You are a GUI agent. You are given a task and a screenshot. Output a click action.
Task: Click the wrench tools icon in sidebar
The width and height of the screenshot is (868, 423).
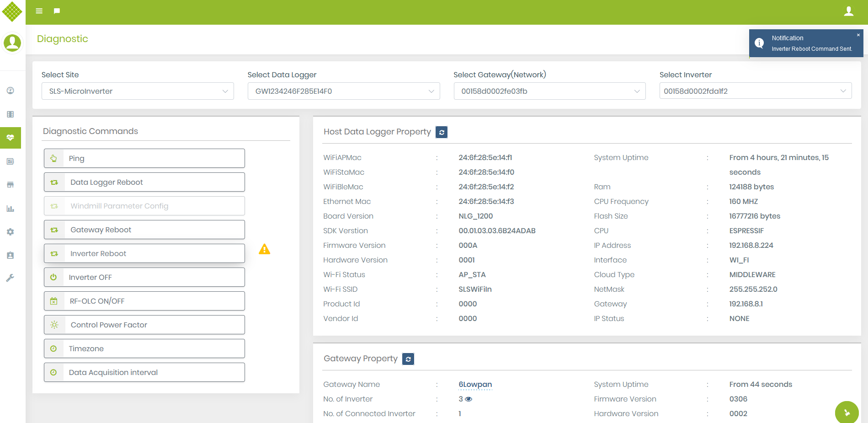click(11, 278)
